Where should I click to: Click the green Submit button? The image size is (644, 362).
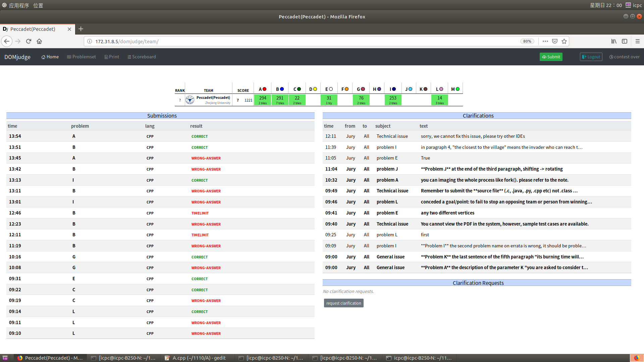[551, 57]
